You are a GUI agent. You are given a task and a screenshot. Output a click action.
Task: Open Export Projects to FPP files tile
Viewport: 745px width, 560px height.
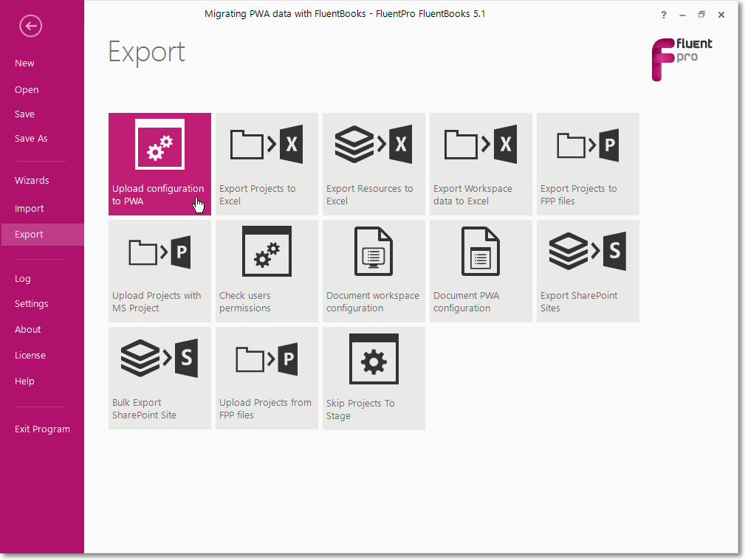coord(588,164)
